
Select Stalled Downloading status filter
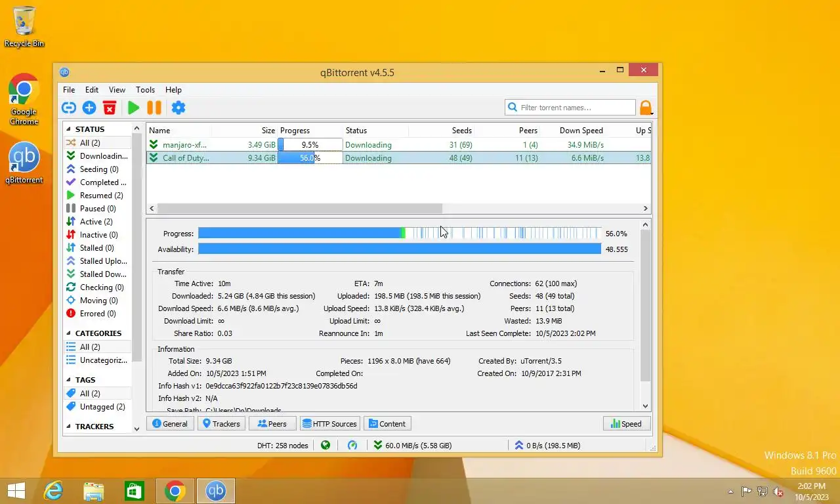97,274
